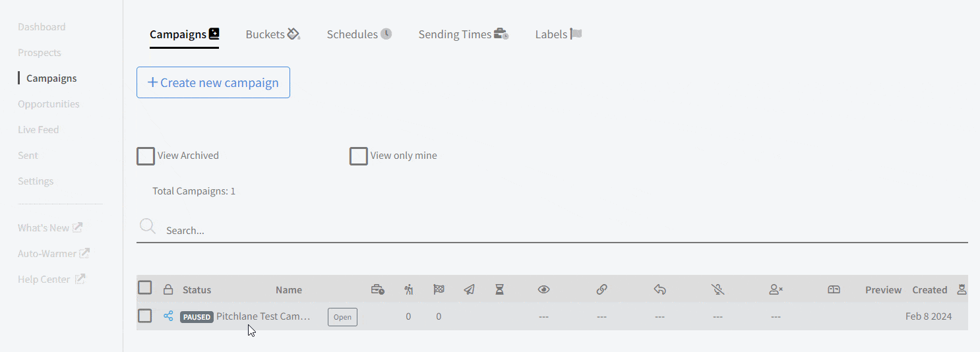Click the muted bell unsubscribe column icon
This screenshot has height=352, width=980.
718,289
